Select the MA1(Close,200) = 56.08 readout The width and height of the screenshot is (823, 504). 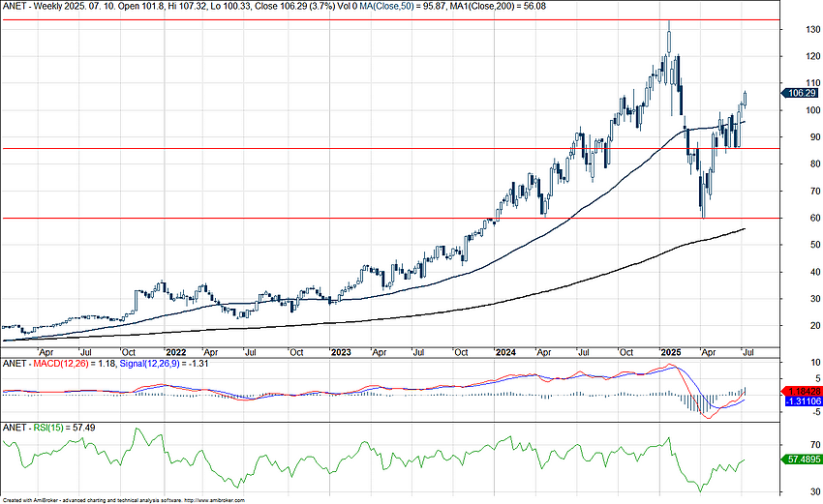coord(498,7)
